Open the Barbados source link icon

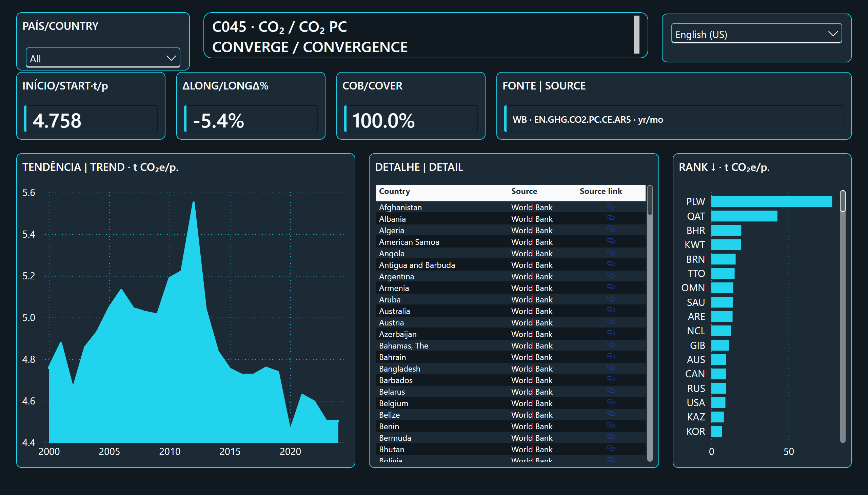tap(611, 379)
